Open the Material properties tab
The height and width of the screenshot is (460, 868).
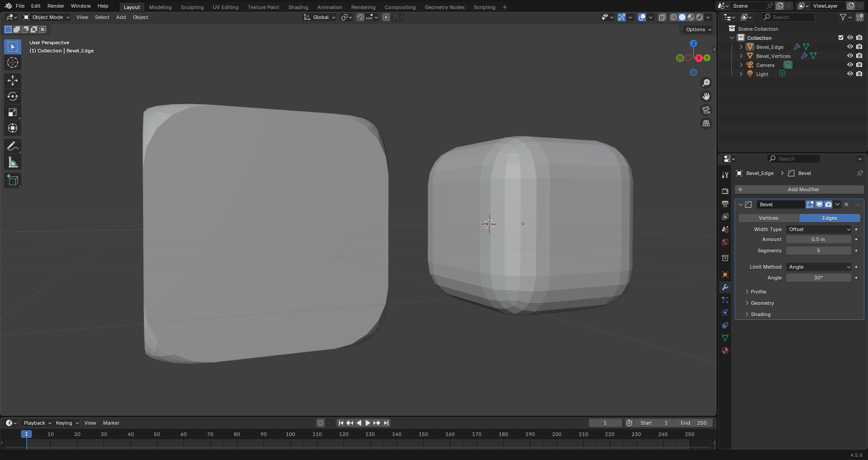[x=725, y=350]
